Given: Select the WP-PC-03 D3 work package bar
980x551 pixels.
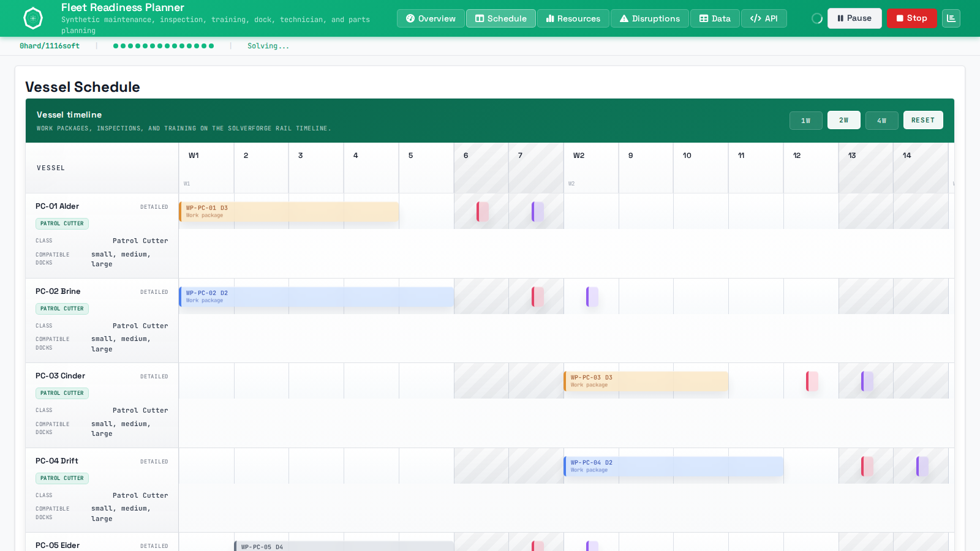Looking at the screenshot, I should click(x=646, y=381).
